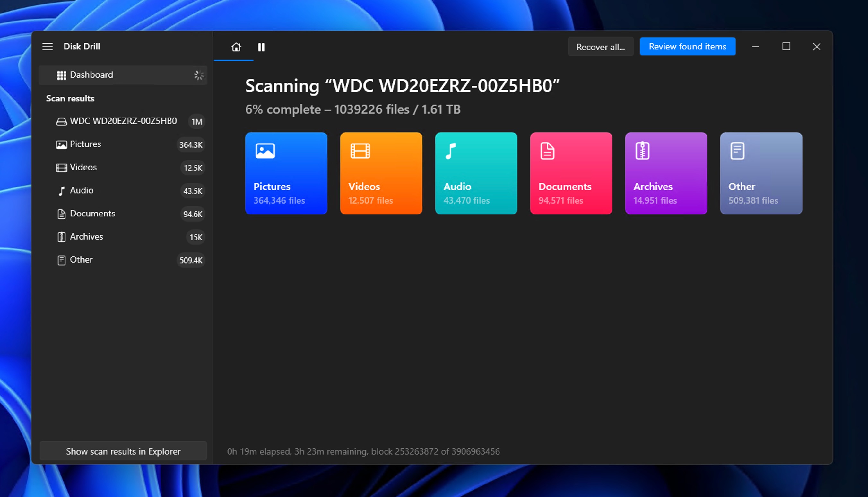Click 509,381 files on Other card

[x=753, y=200]
